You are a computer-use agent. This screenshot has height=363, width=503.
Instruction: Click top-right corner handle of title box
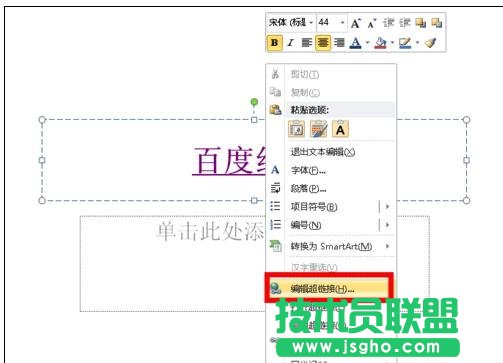tap(466, 119)
